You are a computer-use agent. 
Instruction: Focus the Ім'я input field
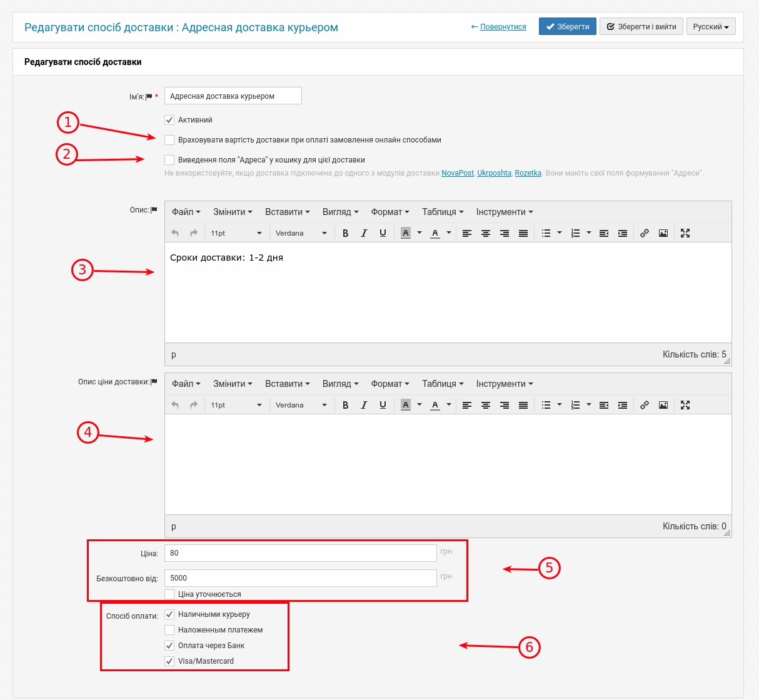tap(233, 96)
